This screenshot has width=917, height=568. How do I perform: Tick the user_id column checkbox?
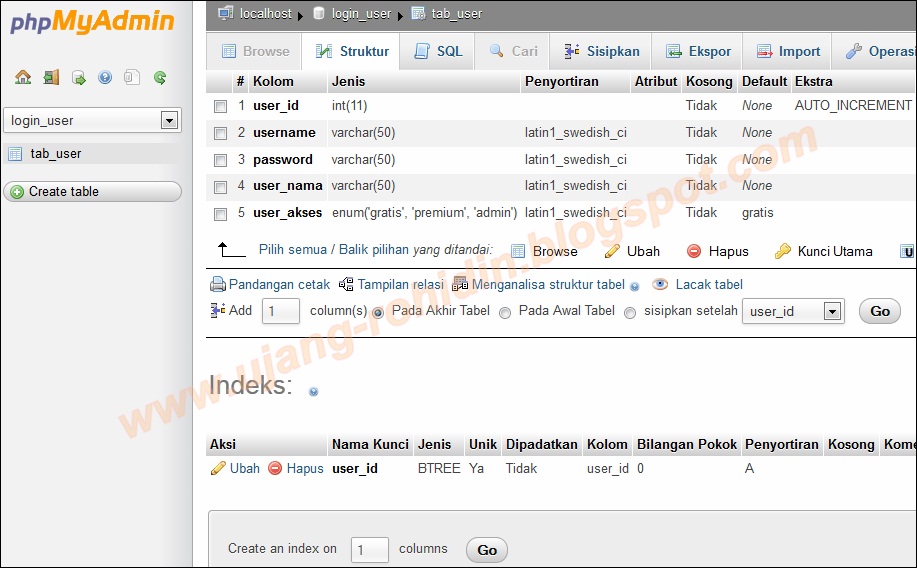tap(220, 106)
